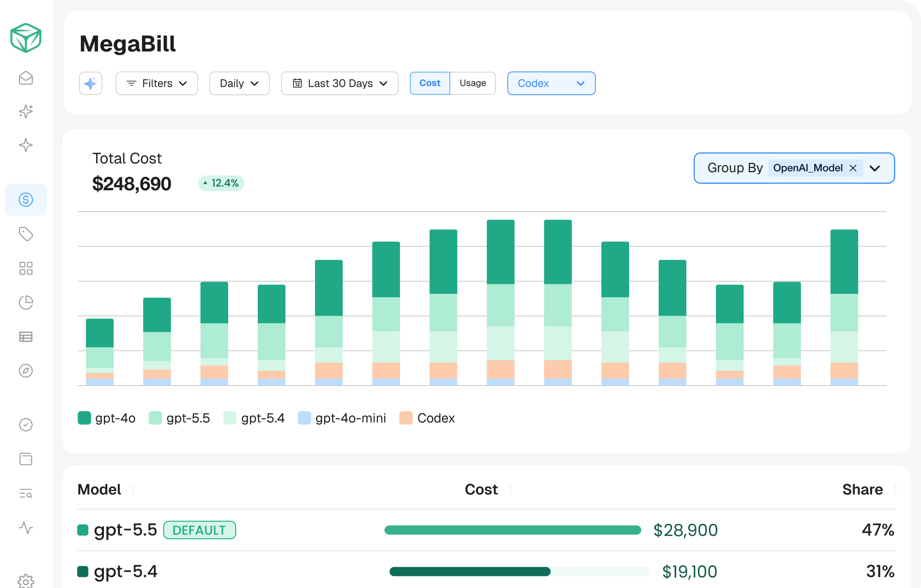The image size is (921, 588).
Task: Open the Codex selector dropdown
Action: [x=551, y=84]
